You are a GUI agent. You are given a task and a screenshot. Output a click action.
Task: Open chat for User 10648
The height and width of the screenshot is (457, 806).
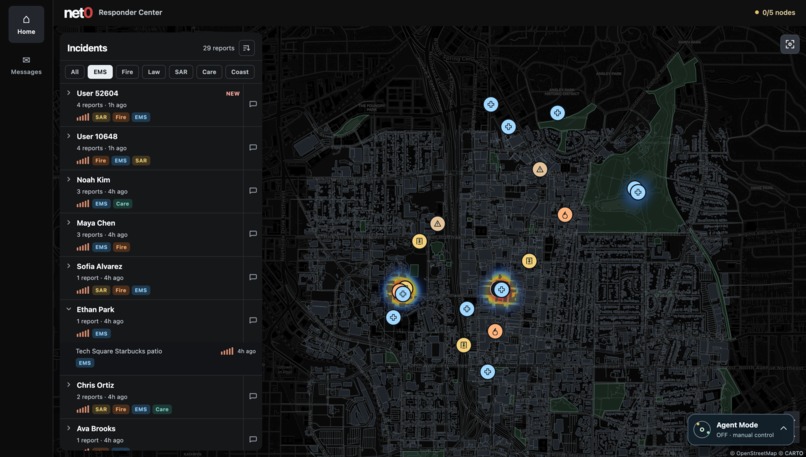coord(253,148)
